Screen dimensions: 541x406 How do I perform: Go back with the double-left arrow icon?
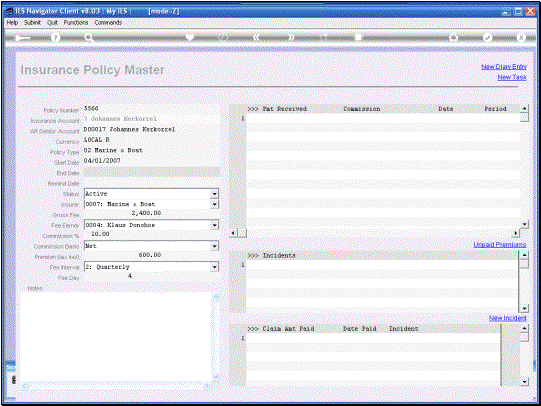pyautogui.click(x=256, y=37)
